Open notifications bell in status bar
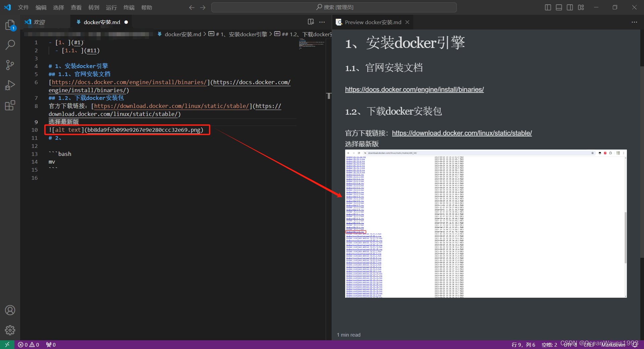 [x=635, y=345]
